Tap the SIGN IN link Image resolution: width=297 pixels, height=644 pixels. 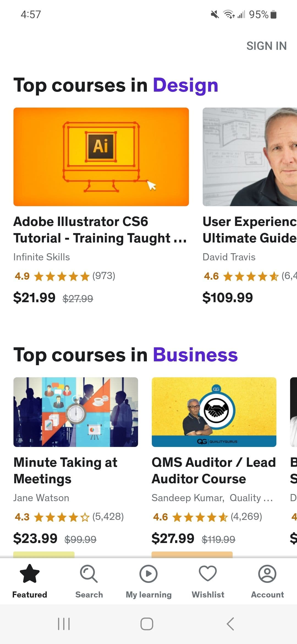point(266,45)
